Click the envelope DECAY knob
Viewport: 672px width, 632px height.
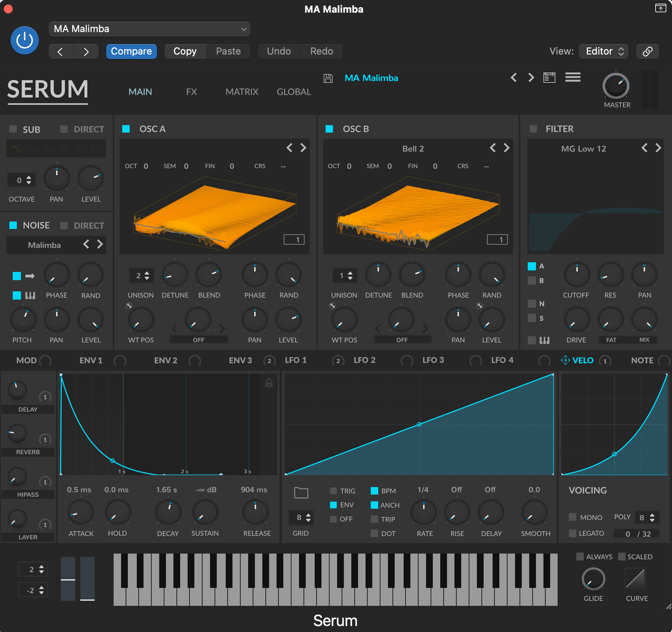click(168, 512)
